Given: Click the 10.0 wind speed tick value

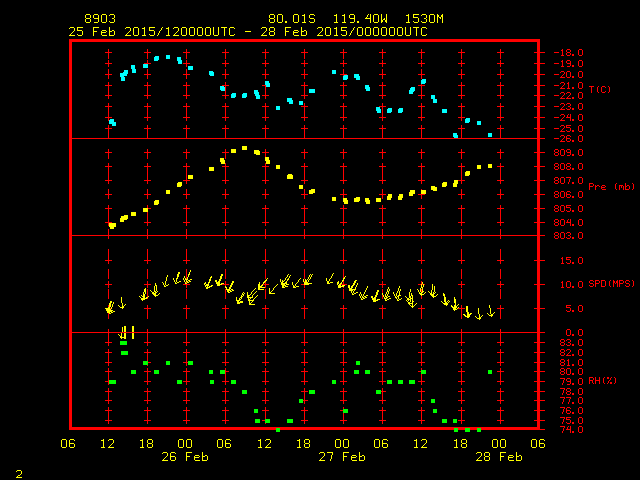Looking at the screenshot, I should [x=571, y=284].
